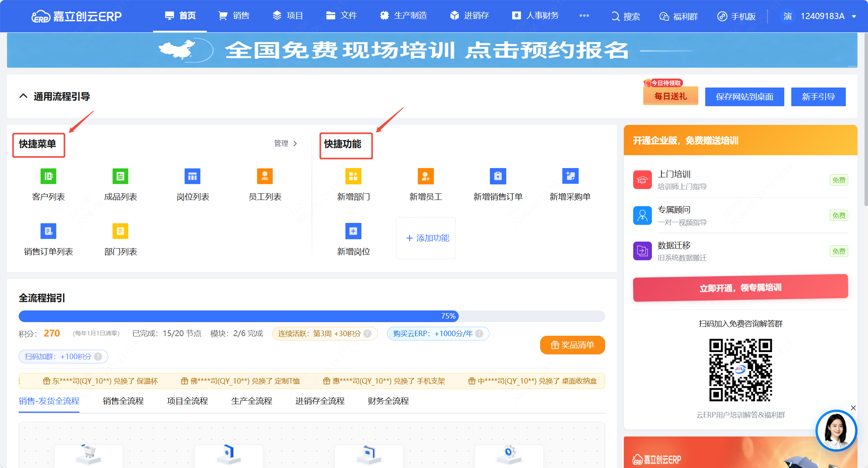Open the 奖品清单 button

572,345
